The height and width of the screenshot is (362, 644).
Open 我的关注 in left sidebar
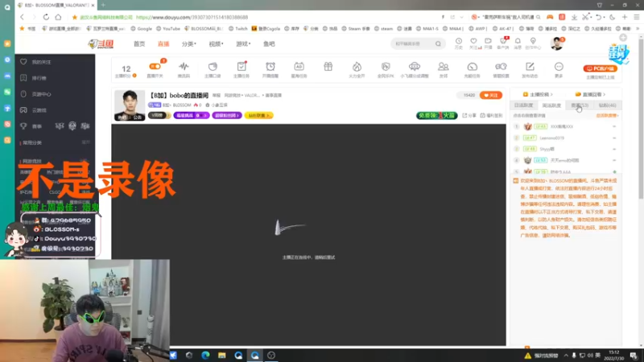tap(41, 62)
